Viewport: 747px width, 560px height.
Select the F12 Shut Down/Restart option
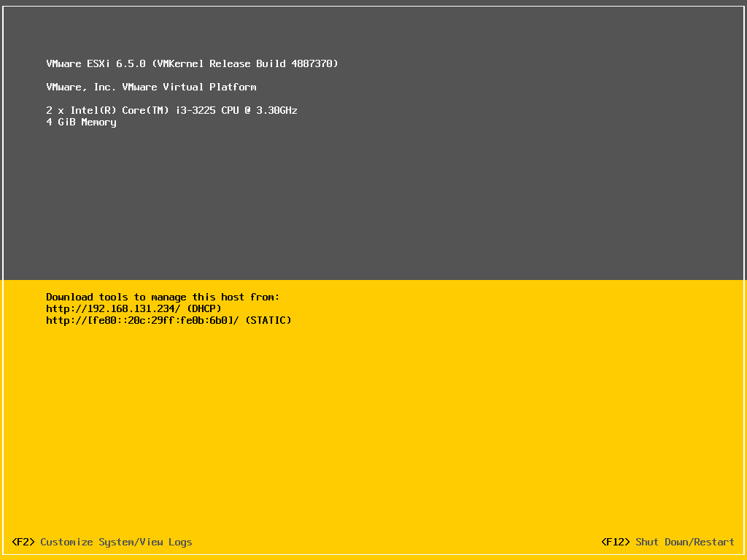(667, 542)
